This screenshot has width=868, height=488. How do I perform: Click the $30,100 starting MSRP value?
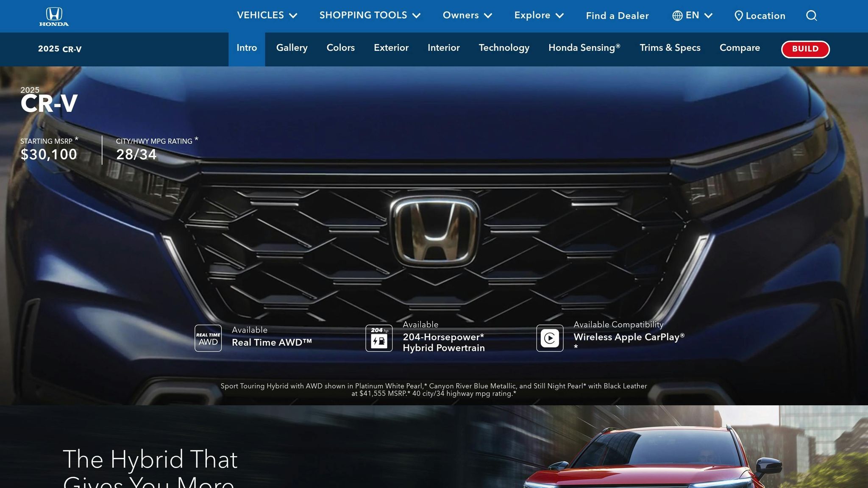click(49, 154)
